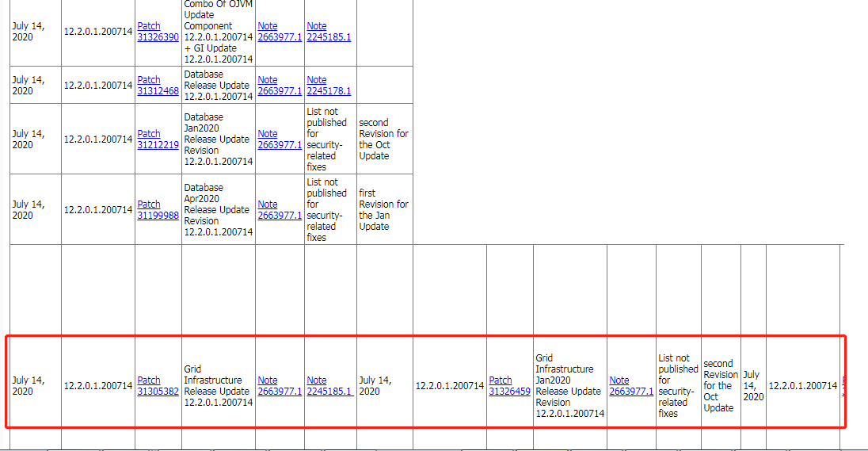Click 'List not published' cell after Patch 31326459
Screen dimensions: 868x451
[678, 386]
